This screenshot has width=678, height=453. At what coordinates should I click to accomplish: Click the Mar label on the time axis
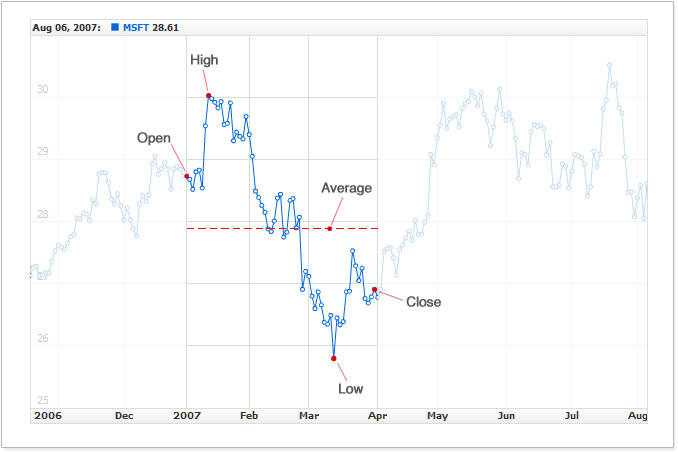(x=310, y=414)
